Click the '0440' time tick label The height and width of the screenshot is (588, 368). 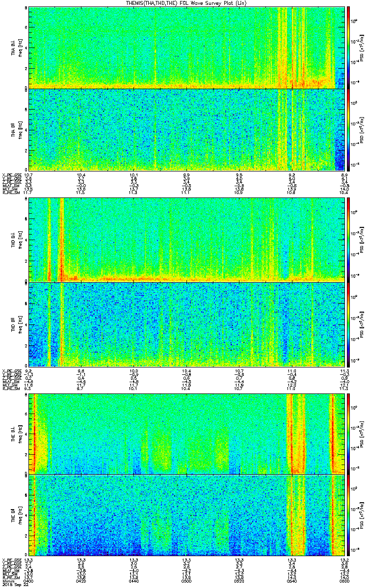(x=133, y=580)
